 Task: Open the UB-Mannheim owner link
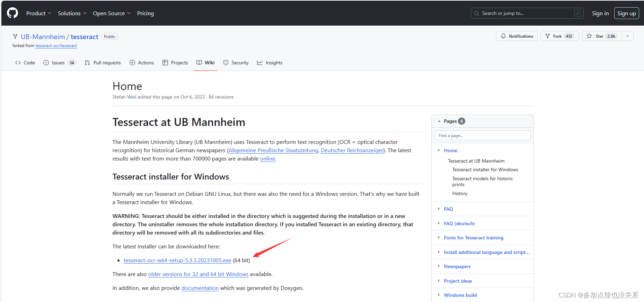pyautogui.click(x=43, y=37)
